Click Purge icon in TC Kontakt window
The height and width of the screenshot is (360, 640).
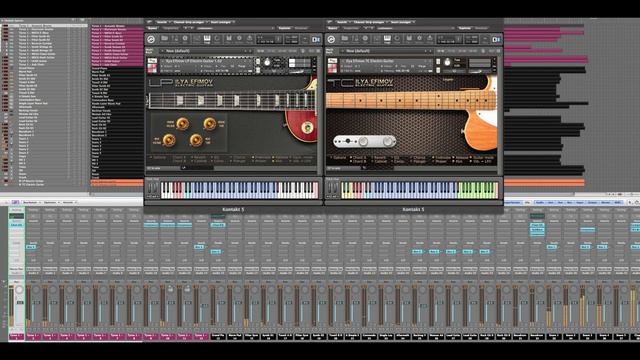click(430, 39)
